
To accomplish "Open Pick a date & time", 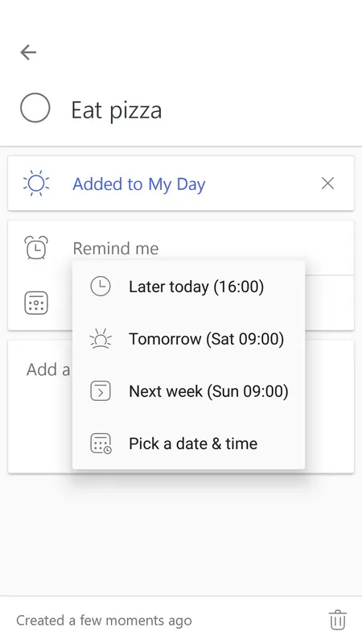I will 188,444.
